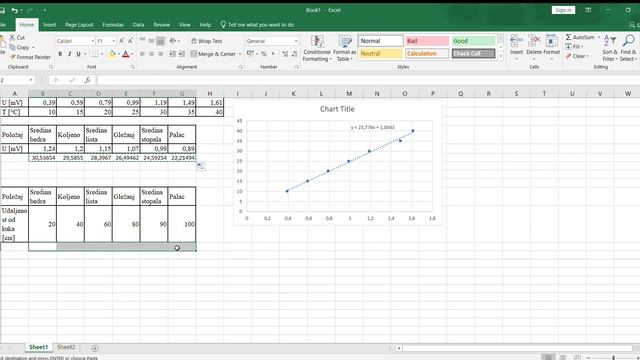Screen dimensions: 640x360
Task: Apply Percent Style
Action: click(264, 54)
